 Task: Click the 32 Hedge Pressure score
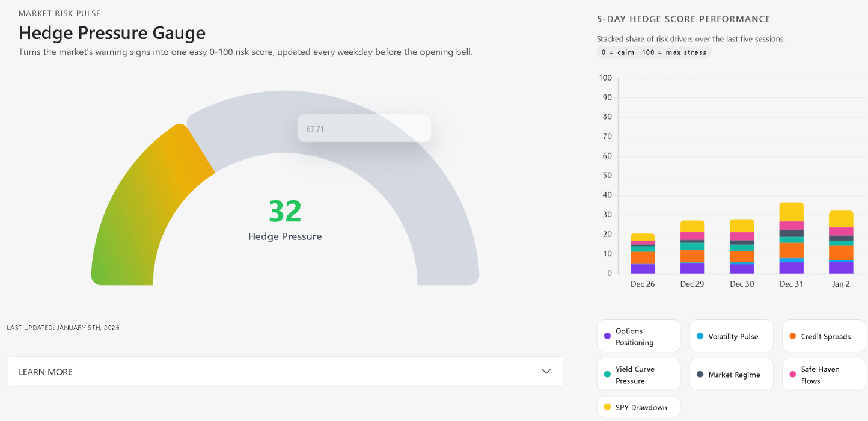[x=285, y=212]
